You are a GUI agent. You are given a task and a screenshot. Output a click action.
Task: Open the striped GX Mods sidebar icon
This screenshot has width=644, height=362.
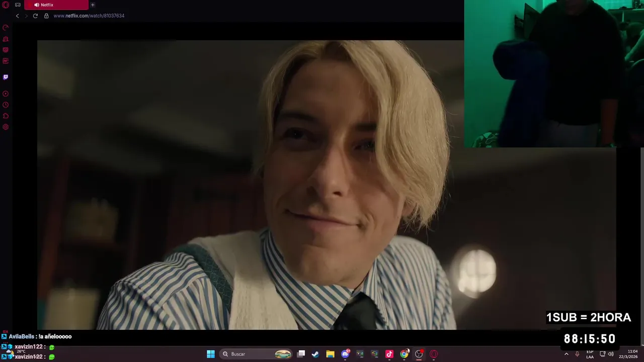pyautogui.click(x=6, y=50)
